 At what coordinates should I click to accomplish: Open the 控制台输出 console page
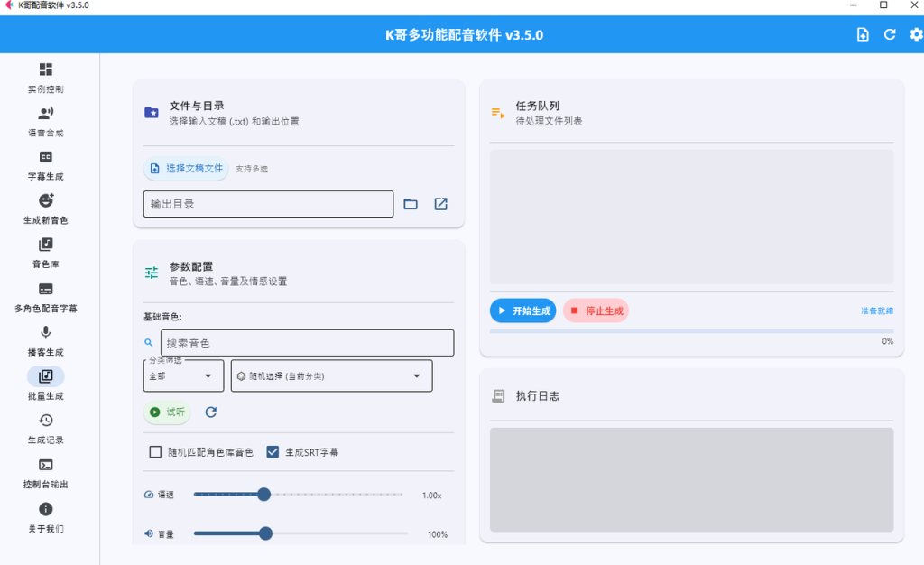point(45,474)
